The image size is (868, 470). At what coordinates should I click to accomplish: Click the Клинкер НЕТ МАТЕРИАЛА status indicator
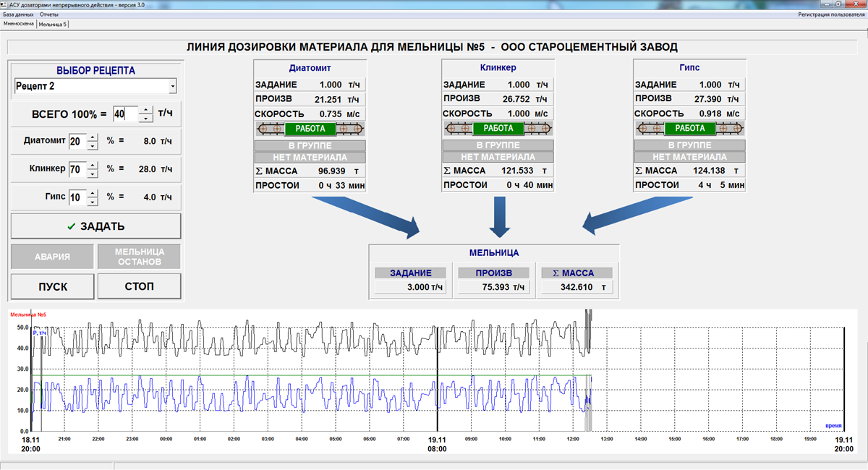coord(498,157)
